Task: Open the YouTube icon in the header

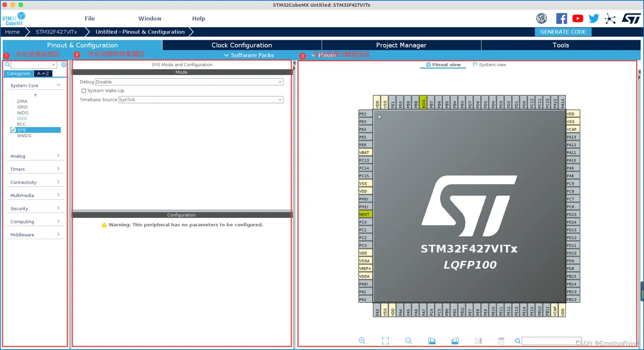Action: pyautogui.click(x=578, y=18)
